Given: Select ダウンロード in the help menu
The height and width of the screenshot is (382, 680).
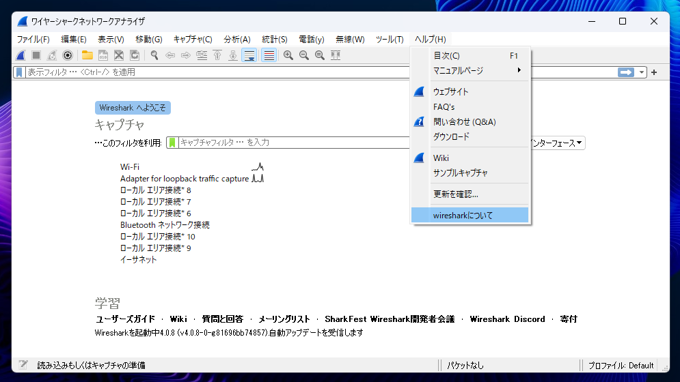Looking at the screenshot, I should 470,137.
